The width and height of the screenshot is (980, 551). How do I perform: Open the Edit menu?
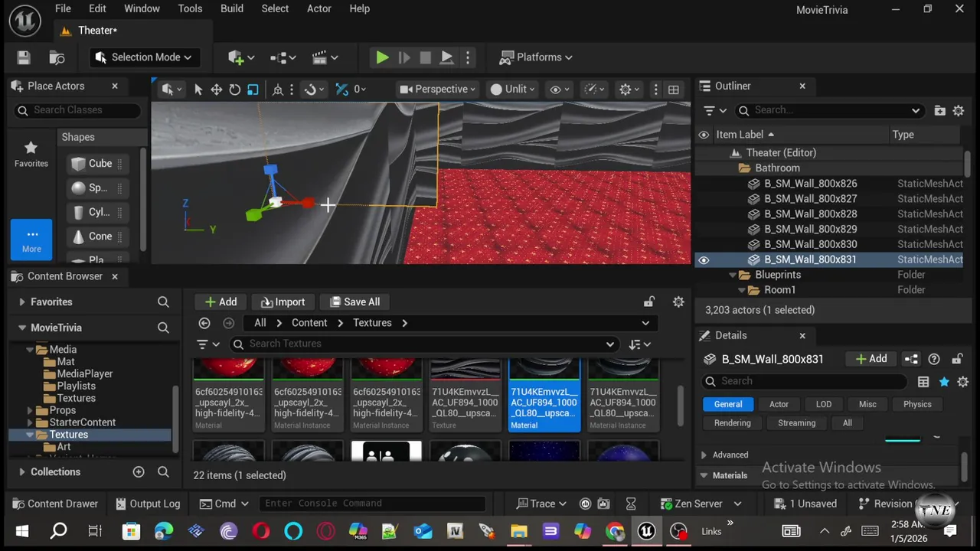(x=97, y=8)
